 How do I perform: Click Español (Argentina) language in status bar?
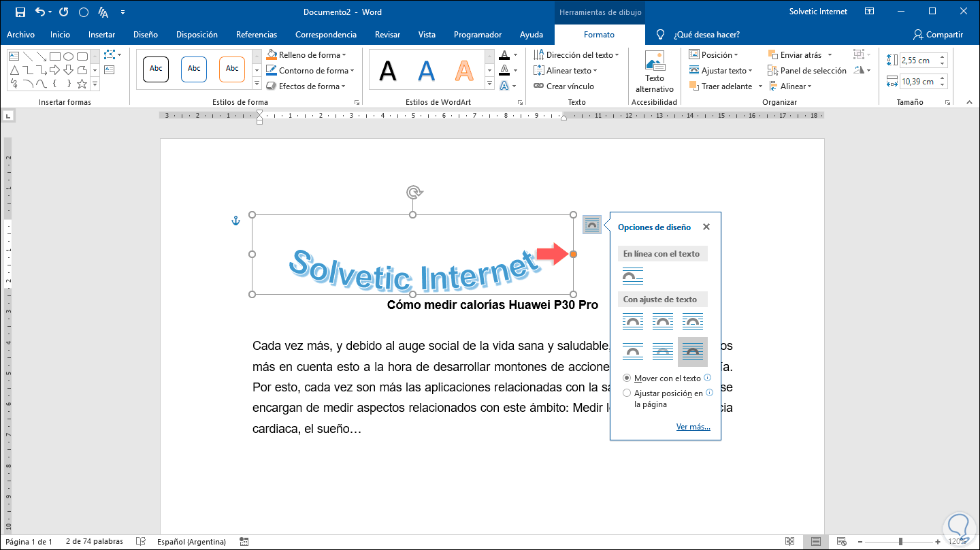[191, 542]
